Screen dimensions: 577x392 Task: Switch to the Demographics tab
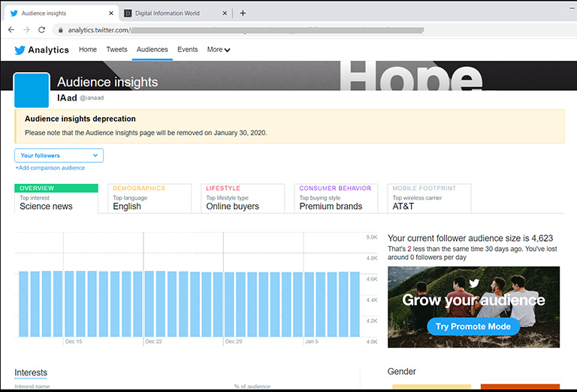(x=149, y=198)
